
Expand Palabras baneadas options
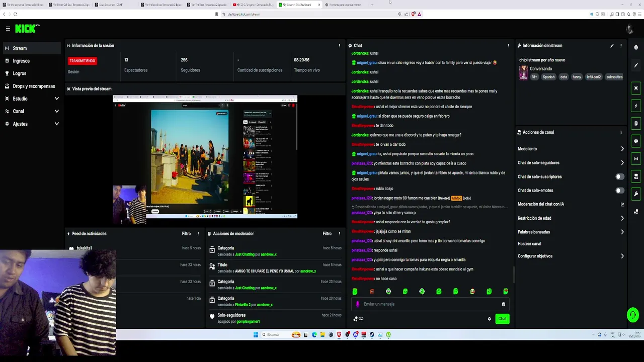click(571, 232)
